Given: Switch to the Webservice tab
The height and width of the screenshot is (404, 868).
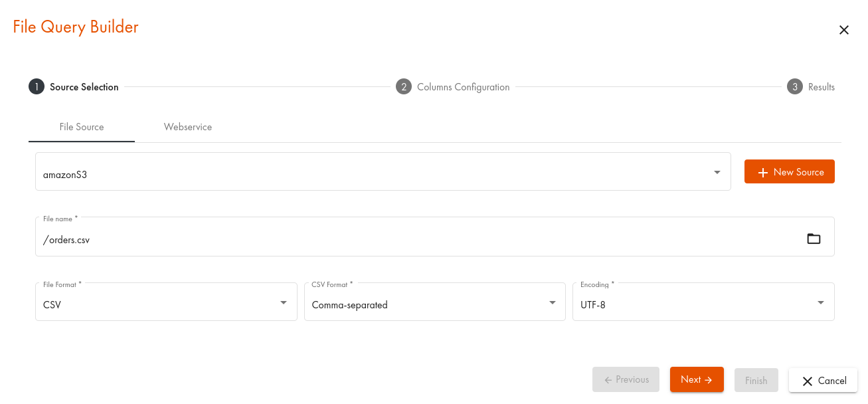Looking at the screenshot, I should (x=188, y=127).
